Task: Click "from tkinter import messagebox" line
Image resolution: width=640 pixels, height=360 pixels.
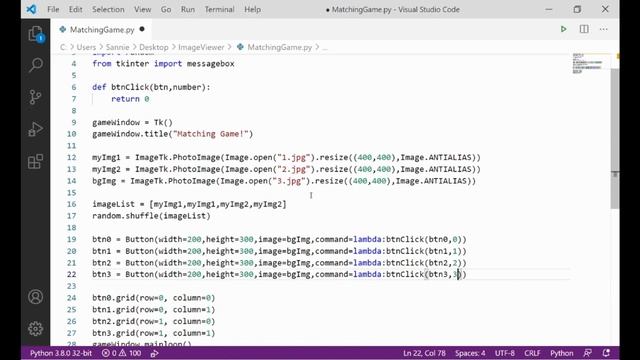Action: point(163,64)
